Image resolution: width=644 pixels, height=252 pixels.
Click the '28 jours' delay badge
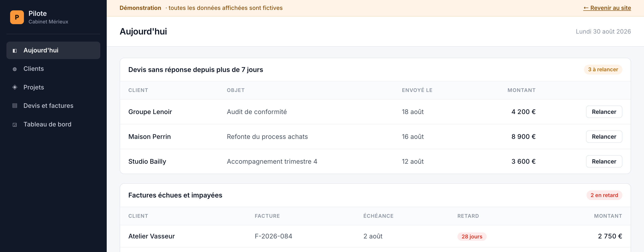point(472,237)
